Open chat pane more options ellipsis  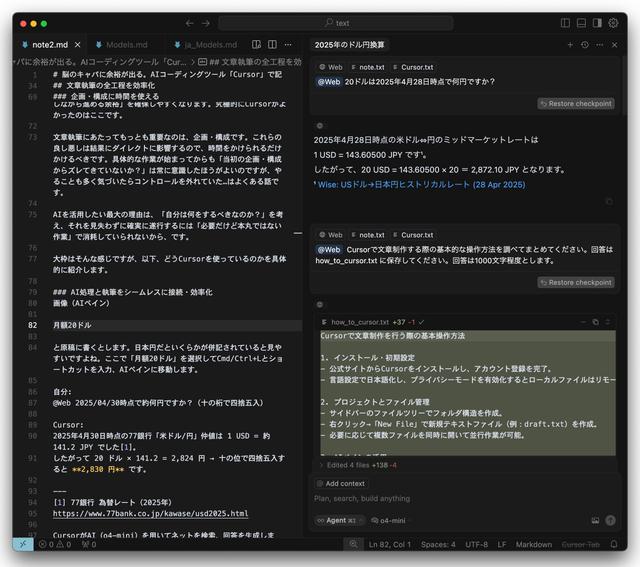coord(600,45)
